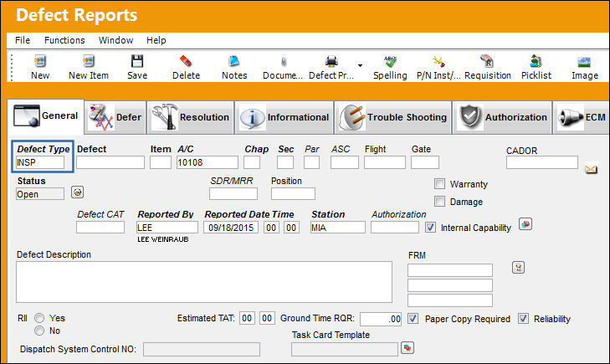610x364 pixels.
Task: Open the Informational tab
Action: (x=284, y=117)
